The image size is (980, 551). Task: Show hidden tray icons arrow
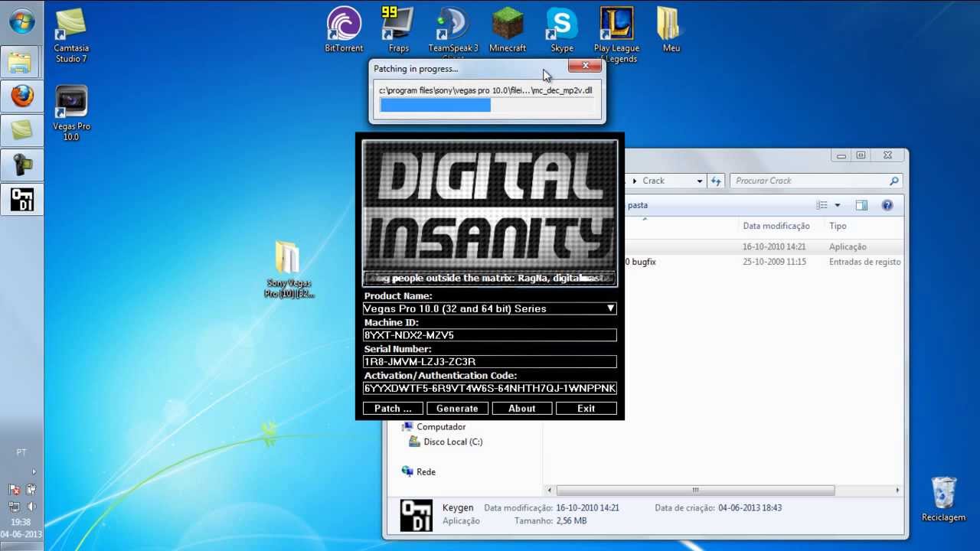click(x=33, y=472)
